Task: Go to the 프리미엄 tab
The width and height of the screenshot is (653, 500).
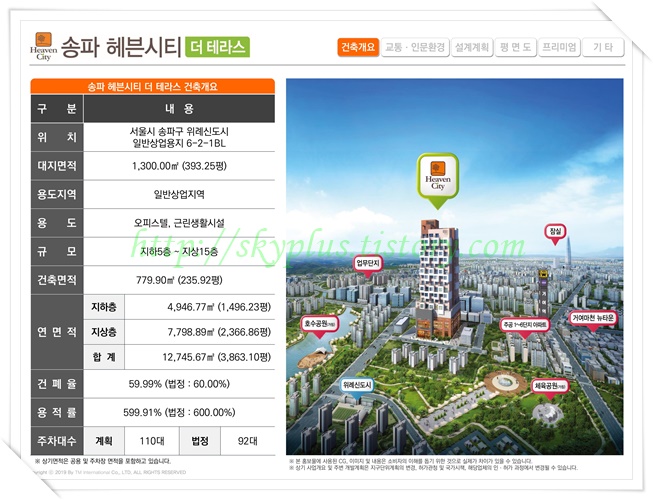Action: [x=559, y=47]
